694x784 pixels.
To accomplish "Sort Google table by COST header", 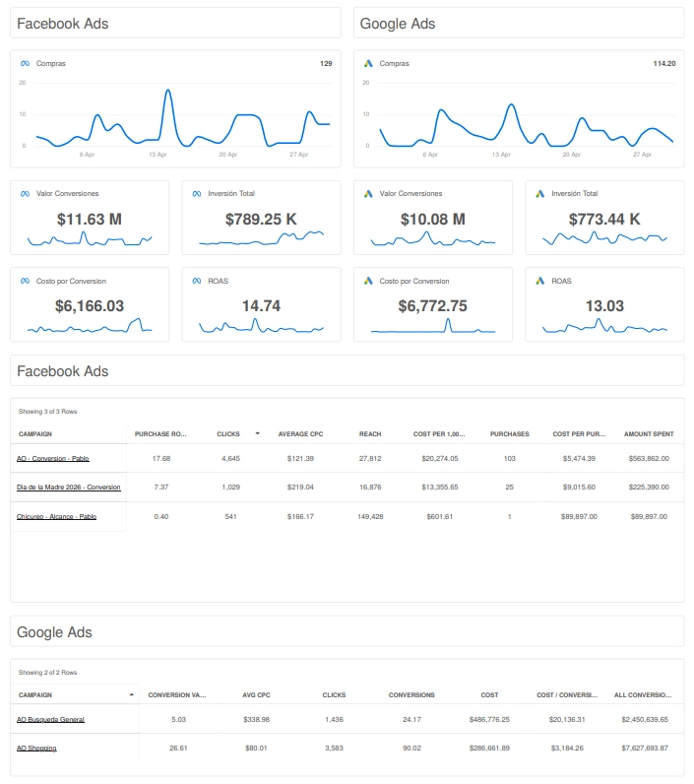I will pos(489,695).
